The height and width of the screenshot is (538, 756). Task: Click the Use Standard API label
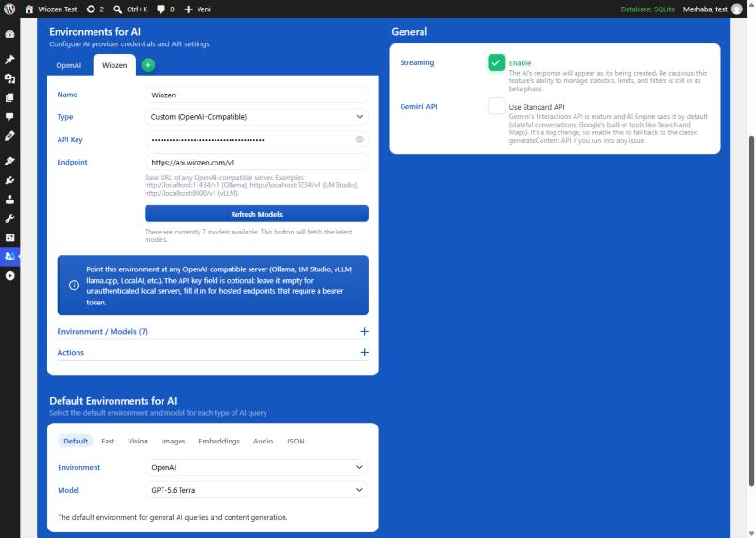point(537,107)
